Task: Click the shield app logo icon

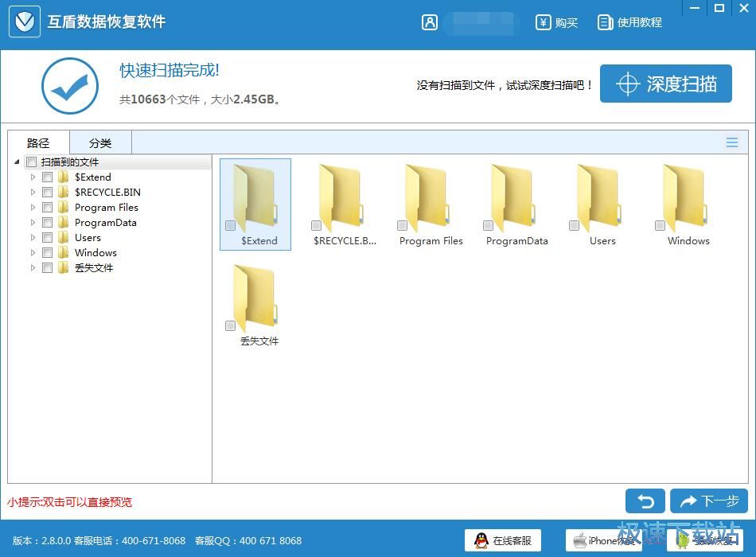Action: click(25, 21)
